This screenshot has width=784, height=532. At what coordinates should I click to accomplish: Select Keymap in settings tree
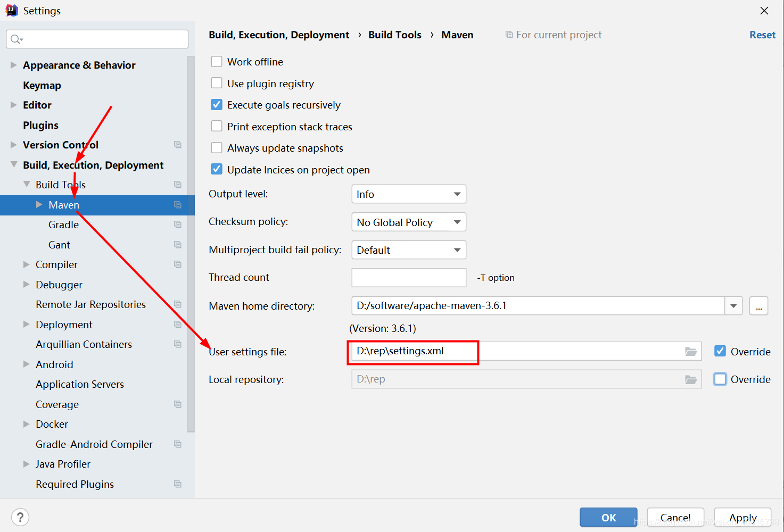click(42, 85)
